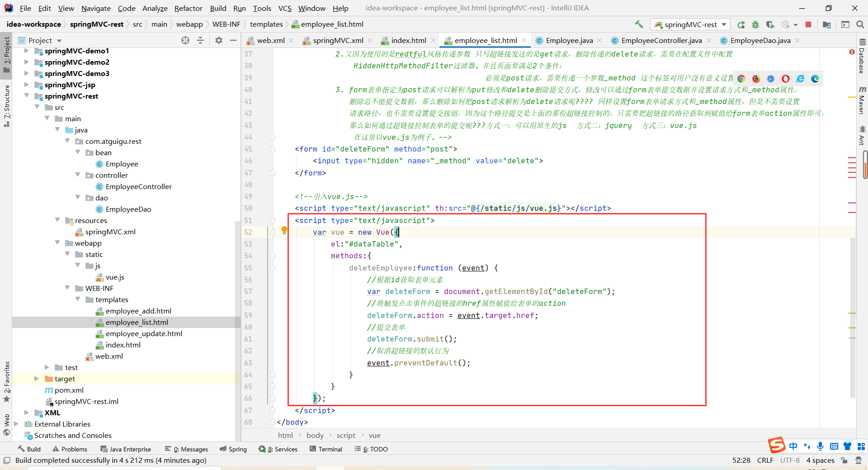Screen dimensions: 868x470
Task: Open the Spring tool window
Action: [x=233, y=449]
